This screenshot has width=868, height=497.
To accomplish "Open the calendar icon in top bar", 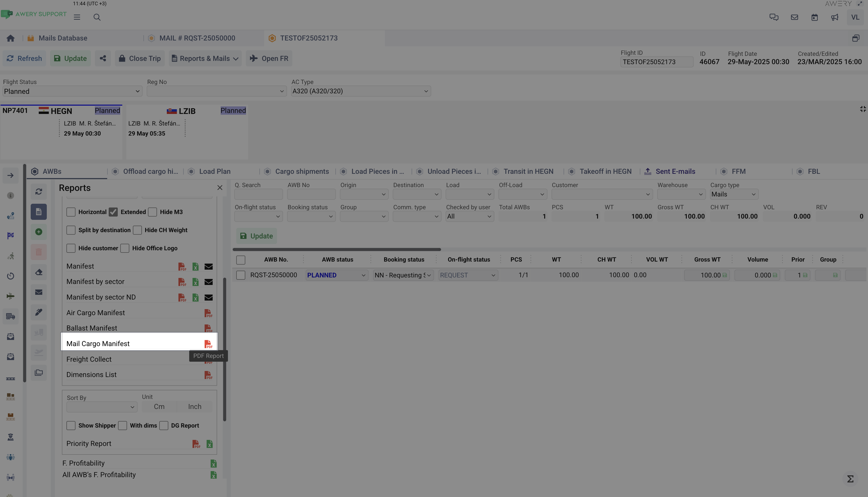I will click(x=814, y=17).
